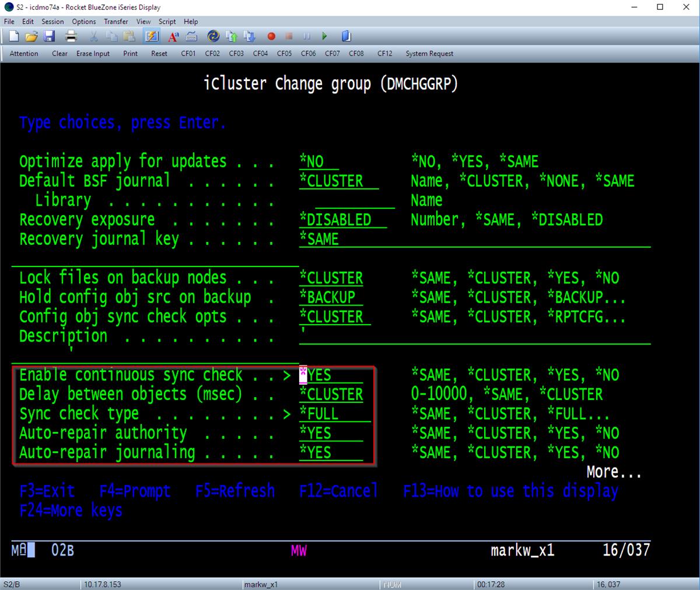
Task: Open the Transfer menu
Action: 116,22
